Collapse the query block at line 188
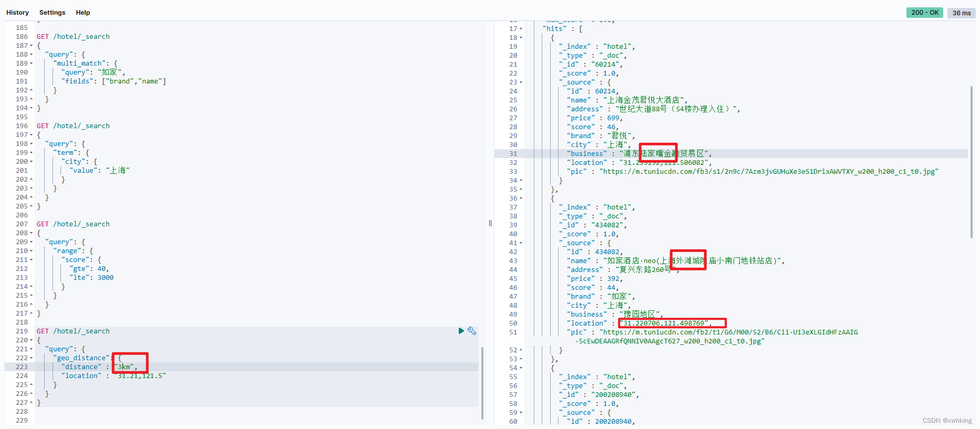The width and height of the screenshot is (980, 429). click(31, 55)
